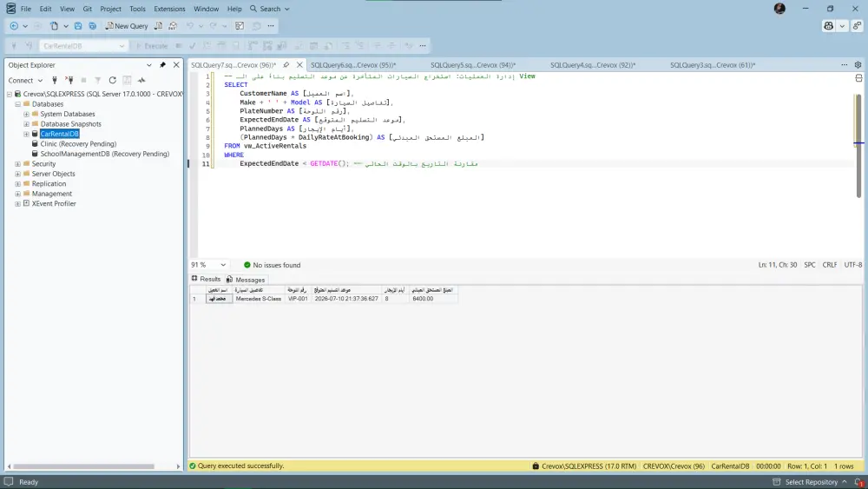Open the second toolbar overflow ellipsis
Image resolution: width=868 pixels, height=489 pixels.
(423, 46)
